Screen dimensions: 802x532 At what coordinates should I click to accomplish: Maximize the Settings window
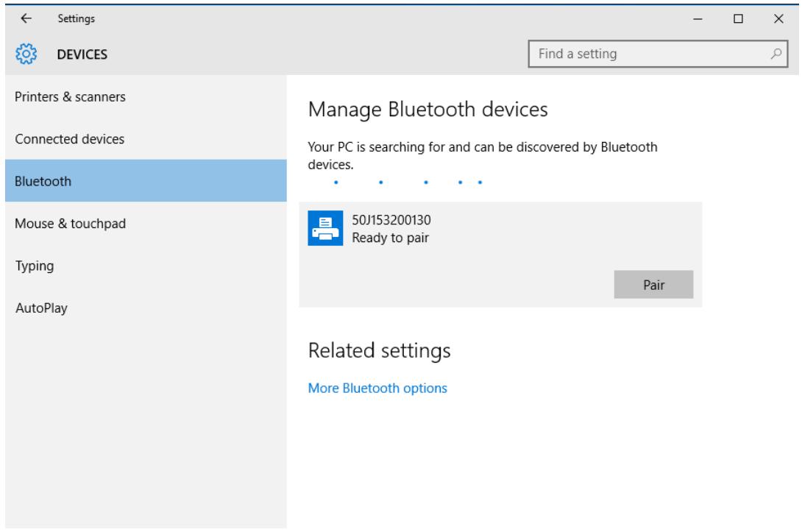tap(738, 19)
